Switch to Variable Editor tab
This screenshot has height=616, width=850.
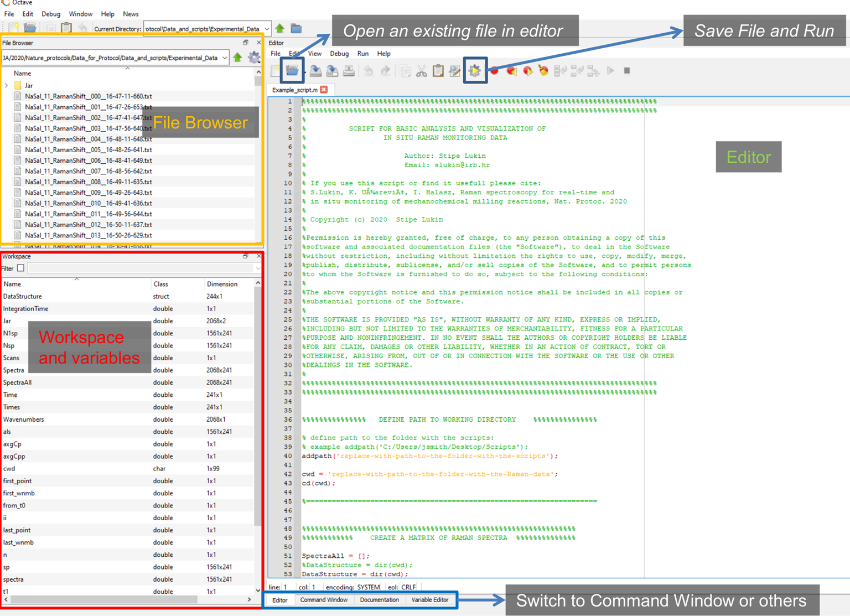click(x=430, y=600)
